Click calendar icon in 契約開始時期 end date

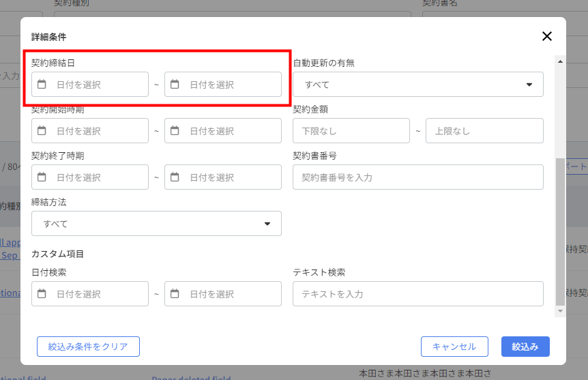[175, 130]
